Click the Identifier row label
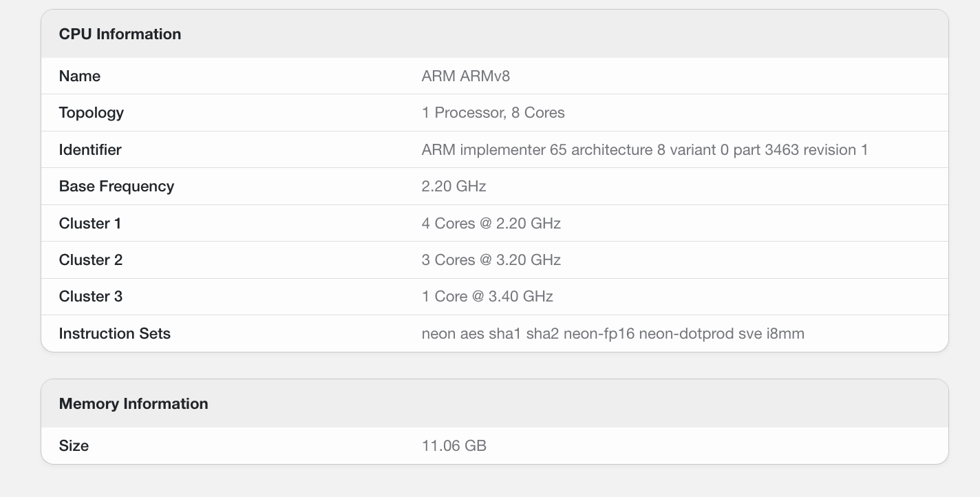The image size is (980, 497). (90, 150)
